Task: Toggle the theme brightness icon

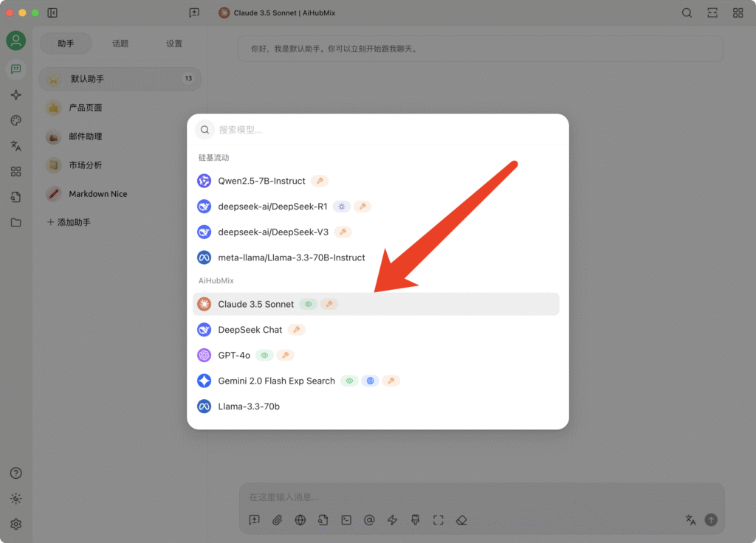Action: coord(16,499)
